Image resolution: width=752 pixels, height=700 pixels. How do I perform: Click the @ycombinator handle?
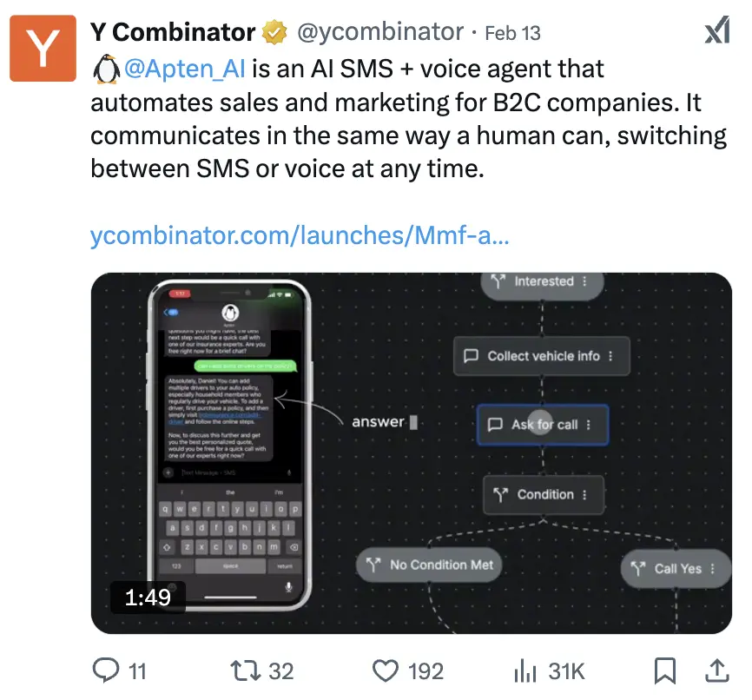point(379,33)
